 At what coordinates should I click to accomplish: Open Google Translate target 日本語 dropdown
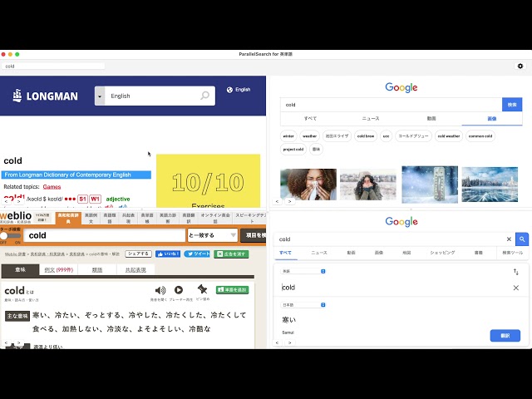tap(303, 305)
